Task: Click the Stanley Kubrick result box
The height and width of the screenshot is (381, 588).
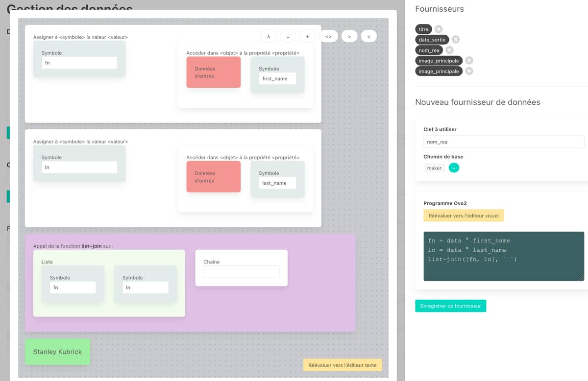Action: 57,352
